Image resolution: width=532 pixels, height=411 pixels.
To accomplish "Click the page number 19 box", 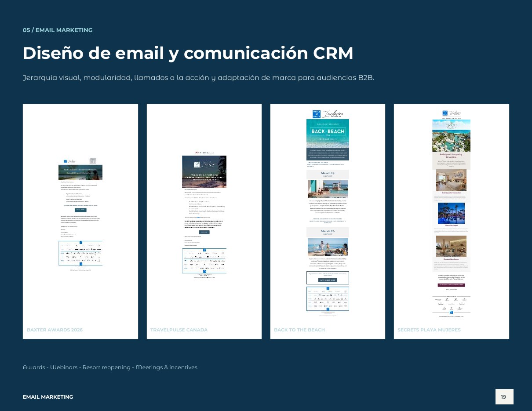I will [x=504, y=397].
